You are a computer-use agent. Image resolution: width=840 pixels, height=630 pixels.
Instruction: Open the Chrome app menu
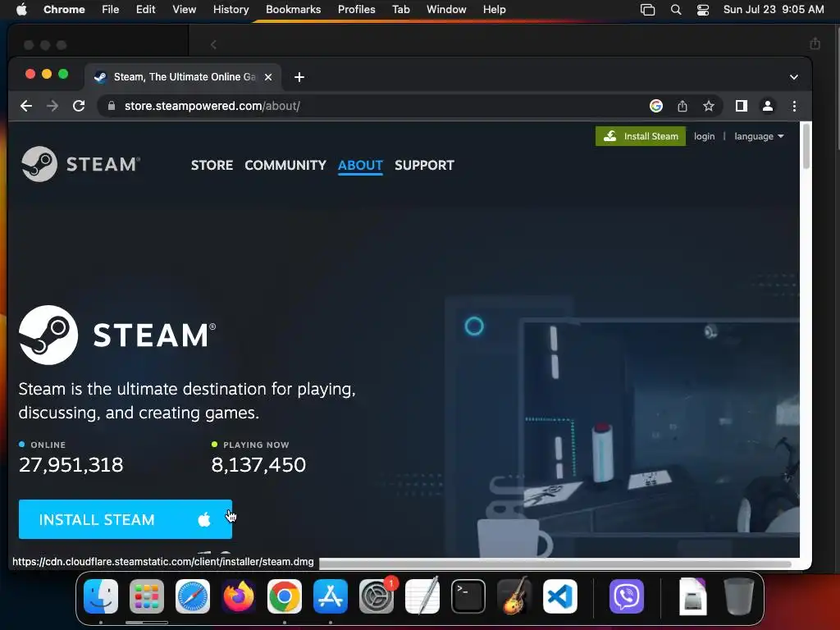64,9
